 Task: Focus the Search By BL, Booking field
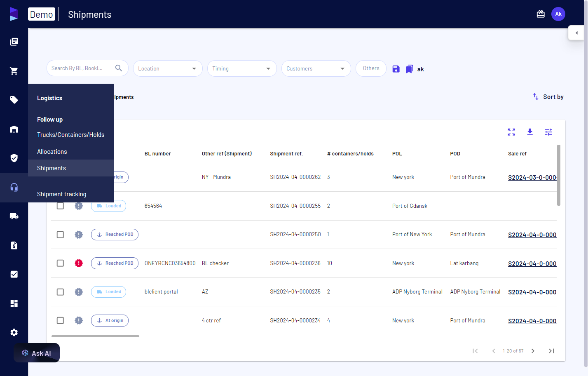(87, 68)
